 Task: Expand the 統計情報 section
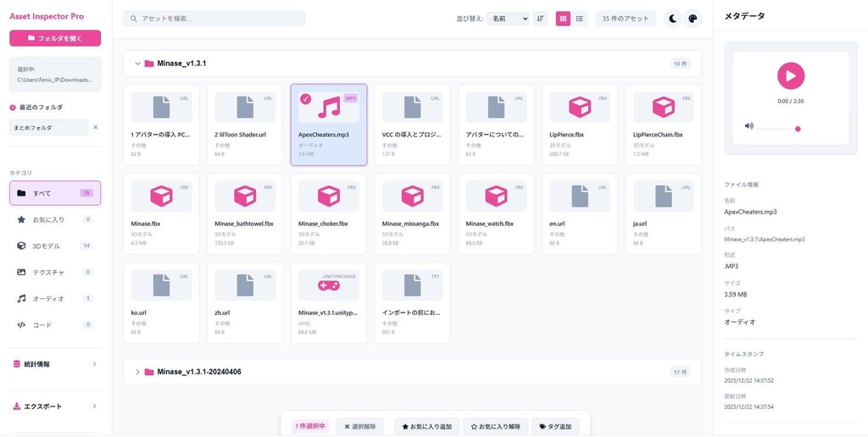55,364
